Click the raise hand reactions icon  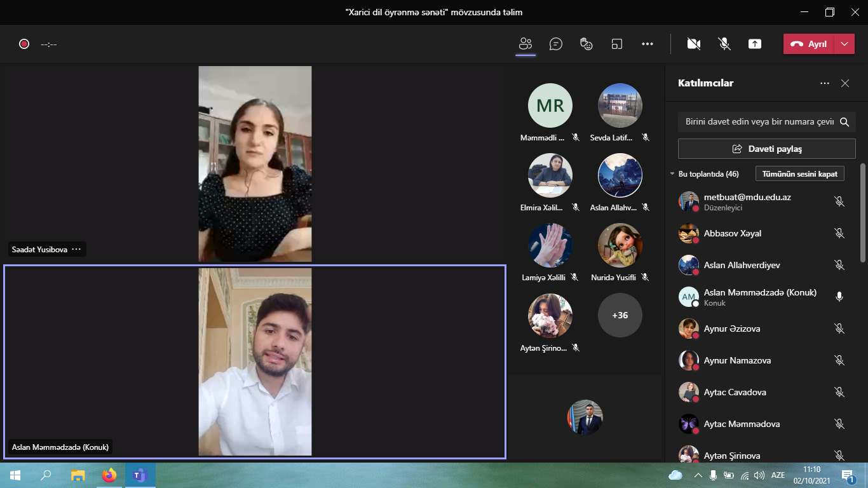coord(587,44)
